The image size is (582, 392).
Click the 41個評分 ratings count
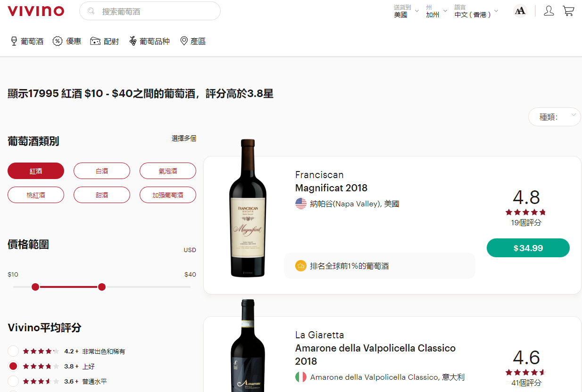526,383
